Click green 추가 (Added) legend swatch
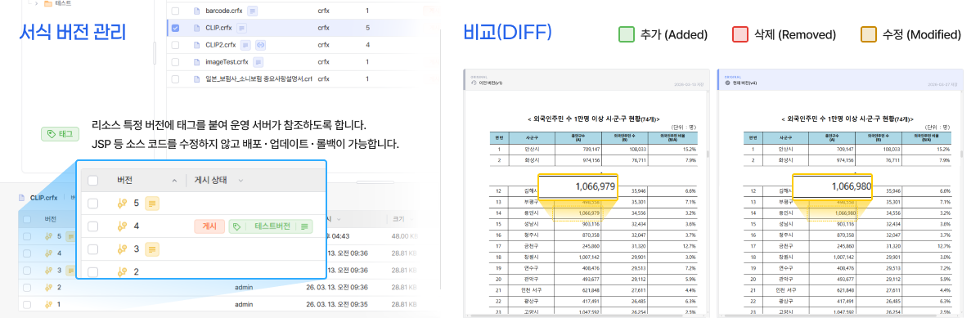Image resolution: width=980 pixels, height=318 pixels. [627, 34]
